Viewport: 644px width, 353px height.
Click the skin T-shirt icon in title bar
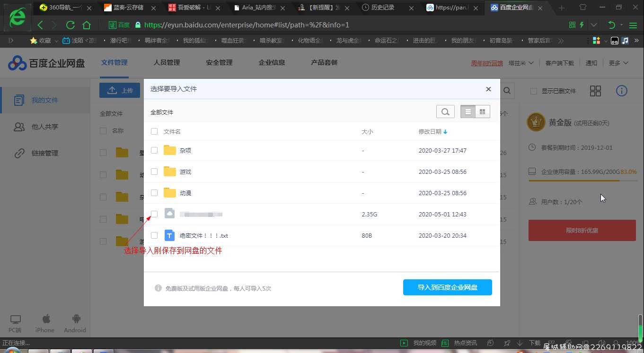pos(582,8)
